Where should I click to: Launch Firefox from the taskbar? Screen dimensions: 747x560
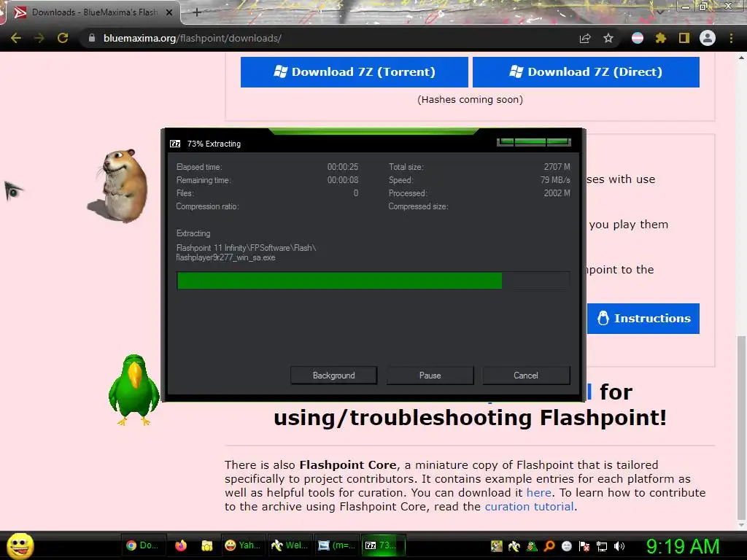pyautogui.click(x=181, y=545)
